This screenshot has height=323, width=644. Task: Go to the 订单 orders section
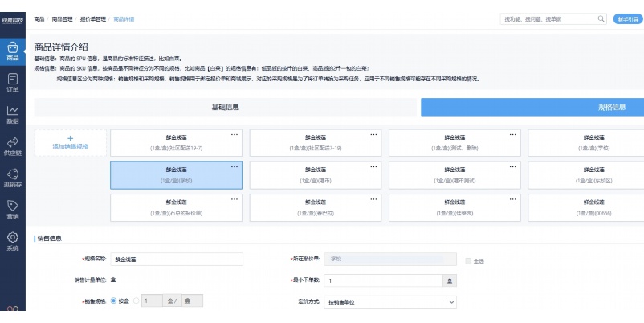pyautogui.click(x=13, y=83)
